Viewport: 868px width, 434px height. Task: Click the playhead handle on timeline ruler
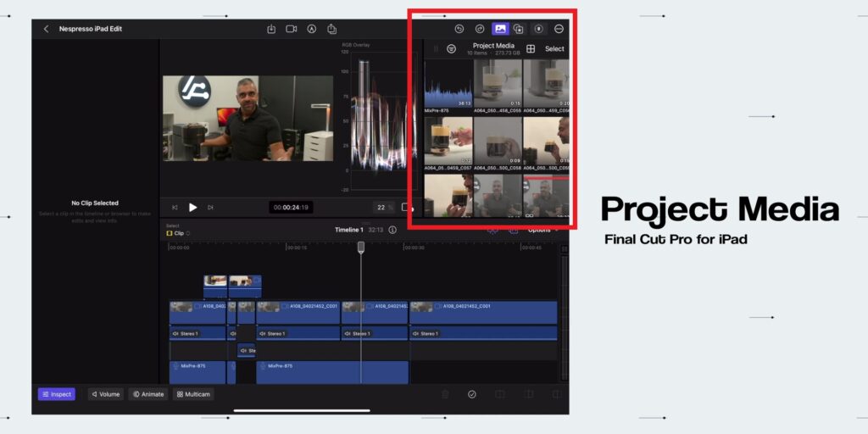[x=361, y=247]
